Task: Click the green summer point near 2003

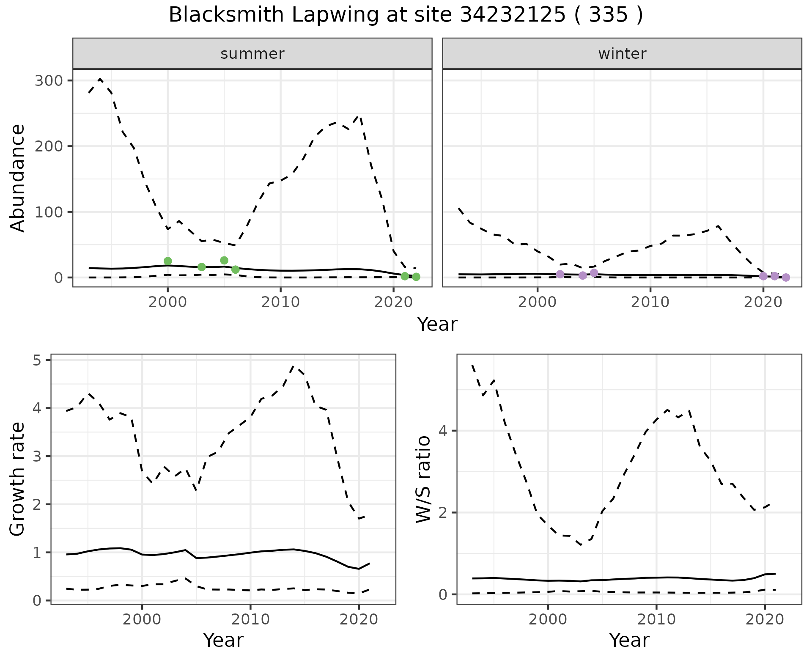Action: (x=201, y=267)
